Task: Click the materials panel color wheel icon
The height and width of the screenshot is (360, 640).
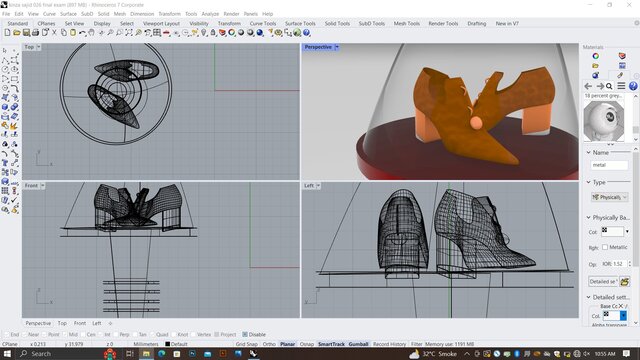Action: click(596, 56)
